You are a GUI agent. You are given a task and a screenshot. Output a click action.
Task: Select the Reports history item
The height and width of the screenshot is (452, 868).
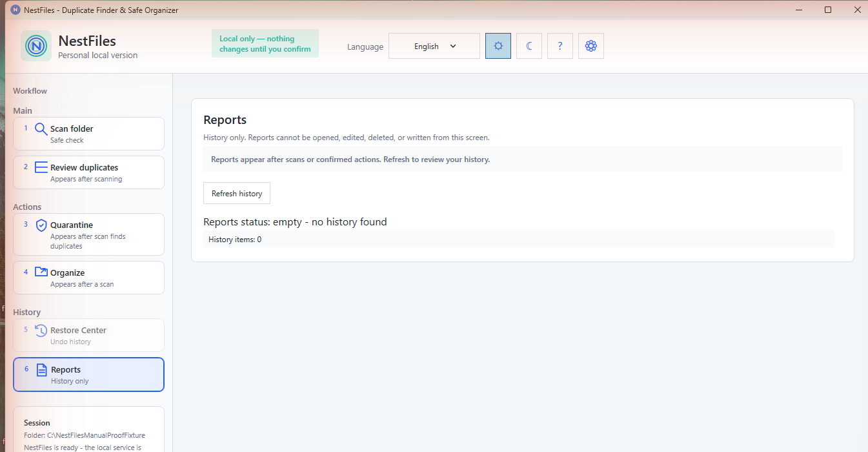[x=88, y=375]
